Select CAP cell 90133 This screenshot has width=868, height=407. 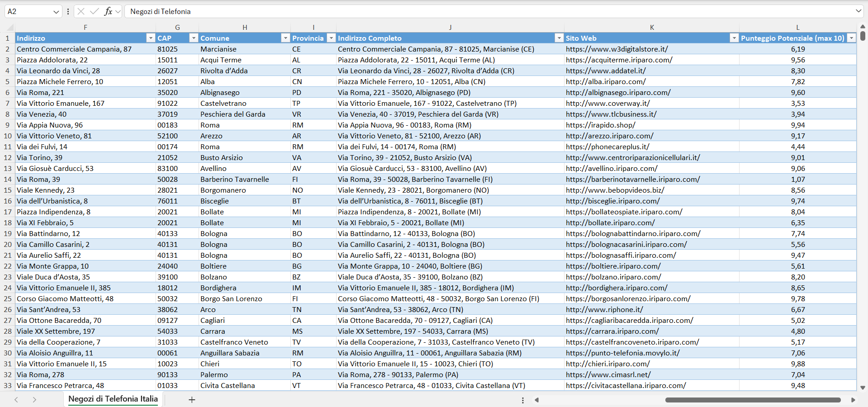(x=177, y=374)
